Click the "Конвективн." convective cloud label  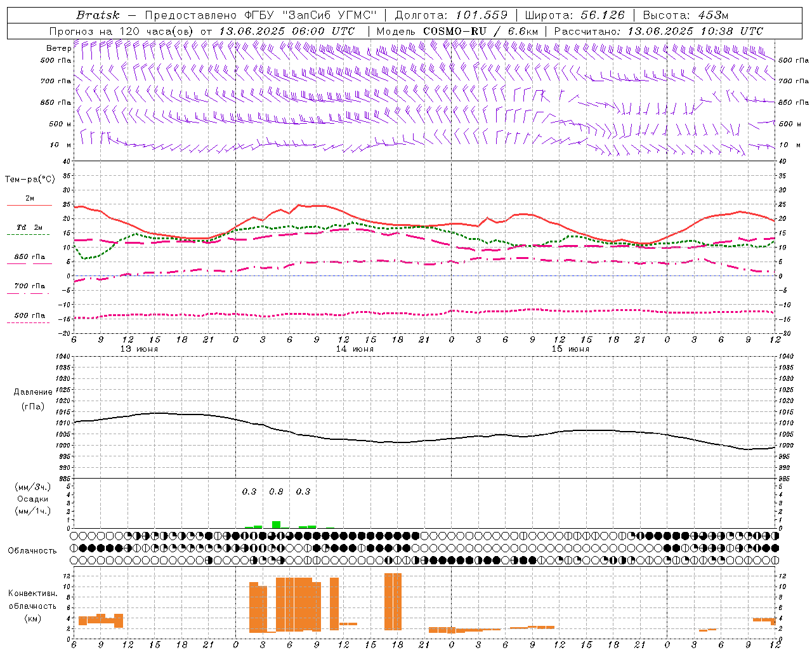[32, 594]
